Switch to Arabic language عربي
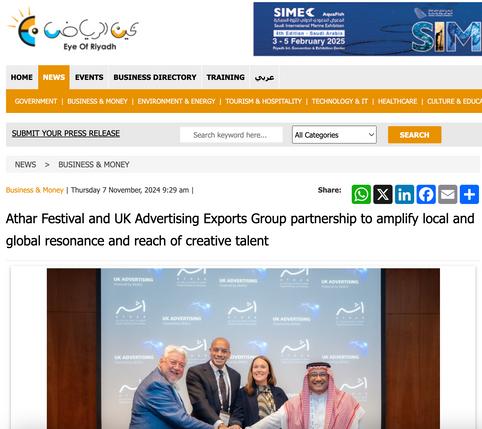 [x=264, y=77]
